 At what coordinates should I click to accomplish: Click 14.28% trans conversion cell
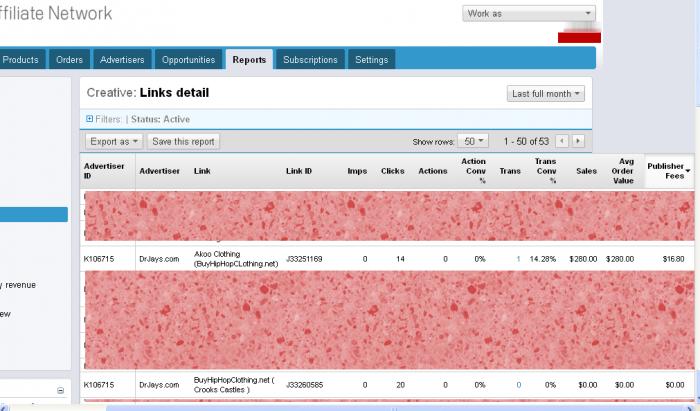pos(543,259)
